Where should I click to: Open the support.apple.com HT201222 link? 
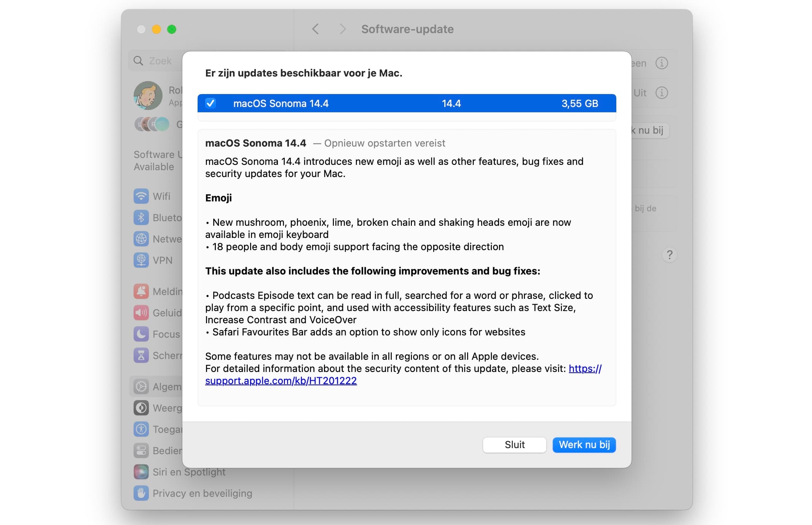tap(281, 381)
